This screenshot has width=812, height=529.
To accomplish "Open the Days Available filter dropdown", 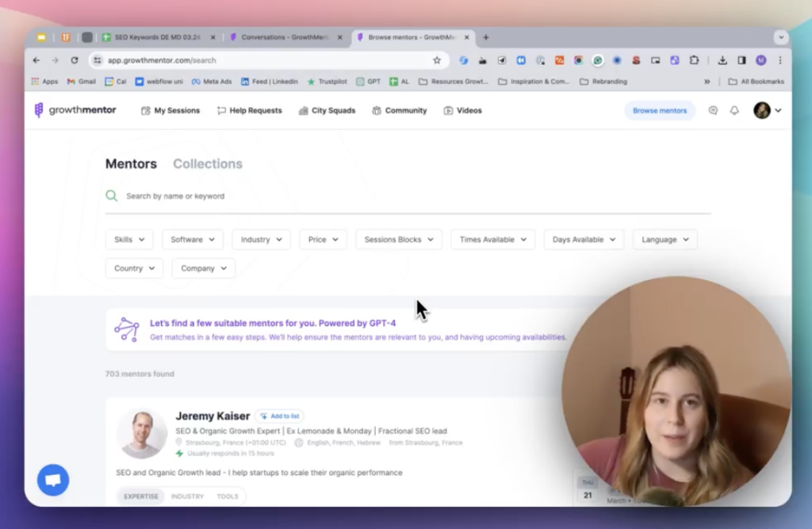I will click(584, 240).
